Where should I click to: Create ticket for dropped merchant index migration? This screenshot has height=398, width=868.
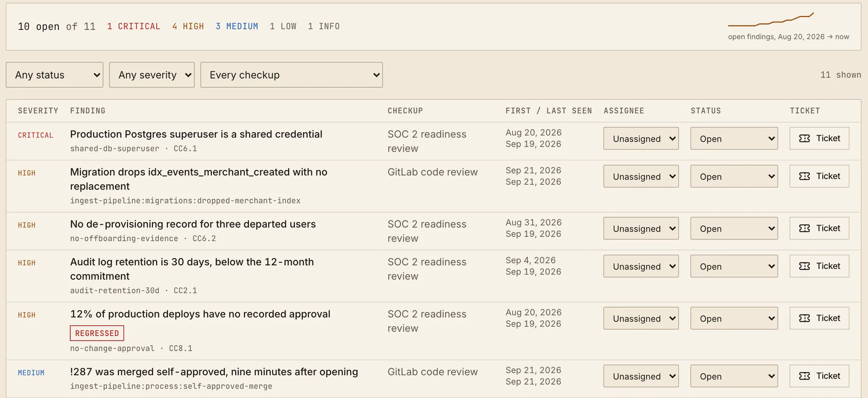[819, 176]
